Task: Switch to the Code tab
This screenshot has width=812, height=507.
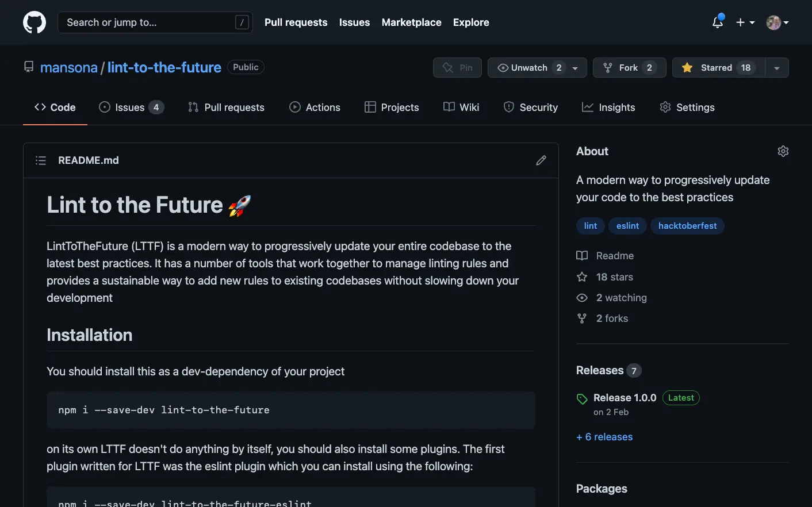Action: tap(55, 107)
